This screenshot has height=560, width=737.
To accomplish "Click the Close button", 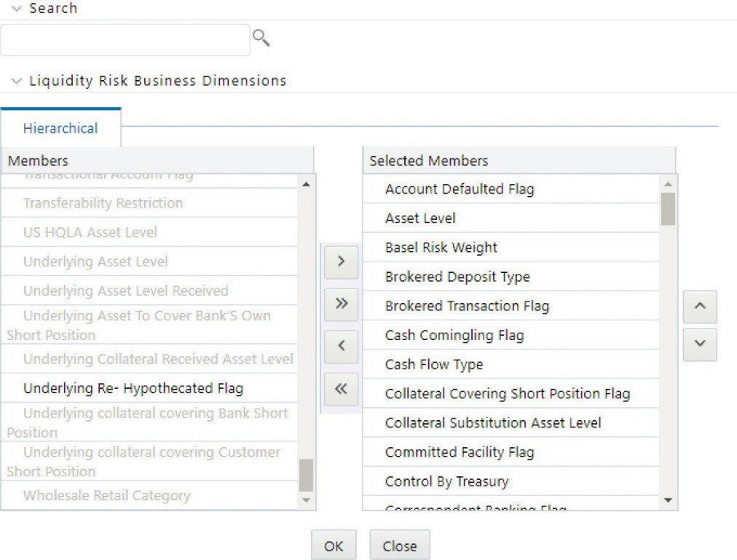I will pyautogui.click(x=400, y=546).
